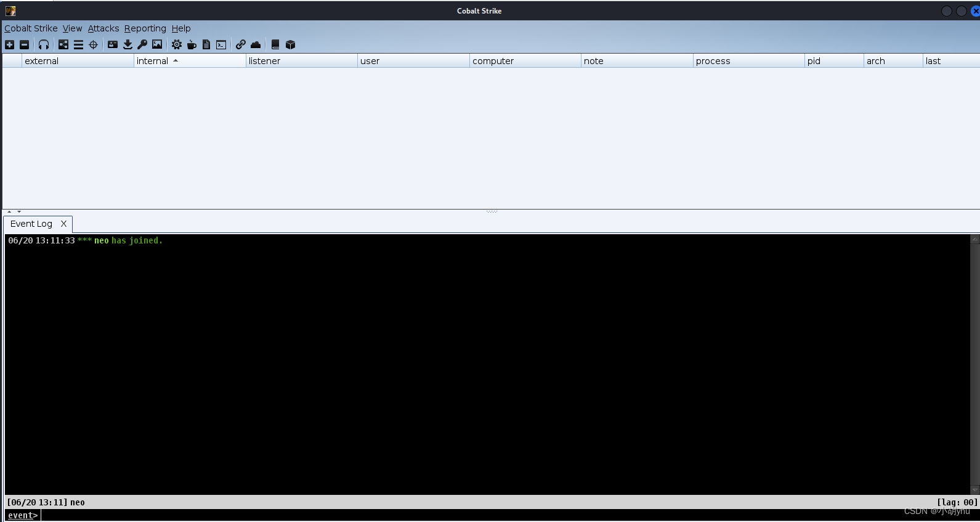
Task: Click the '[lag: 00]' status text
Action: [x=957, y=502]
